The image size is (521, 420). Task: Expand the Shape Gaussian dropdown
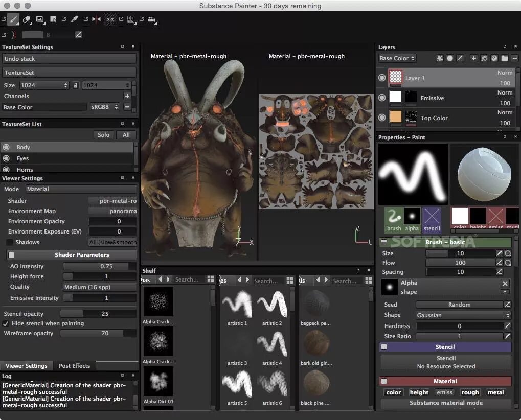pos(464,315)
